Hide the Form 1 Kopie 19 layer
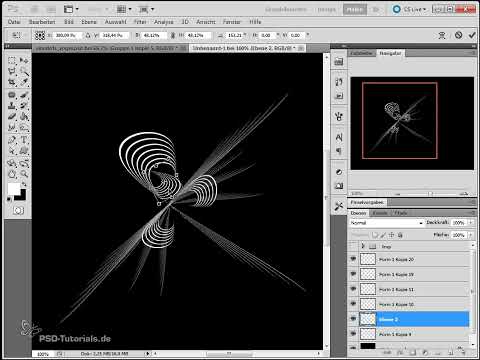 [353, 274]
